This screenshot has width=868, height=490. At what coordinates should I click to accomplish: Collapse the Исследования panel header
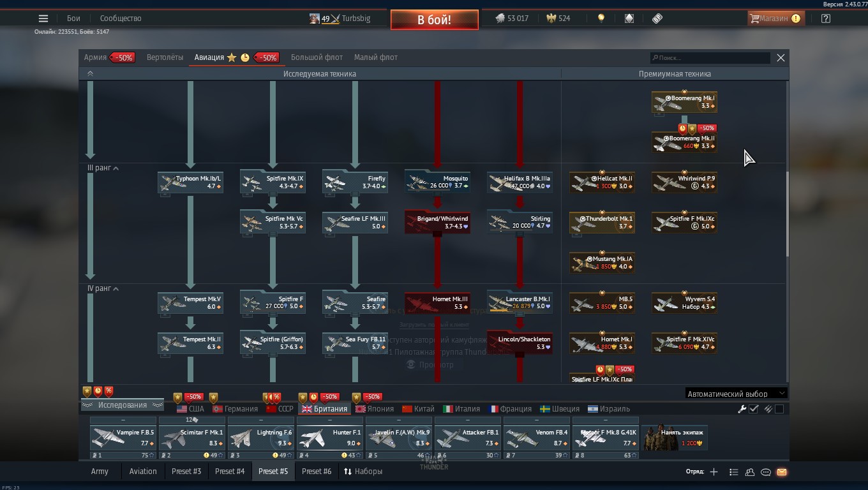[122, 405]
